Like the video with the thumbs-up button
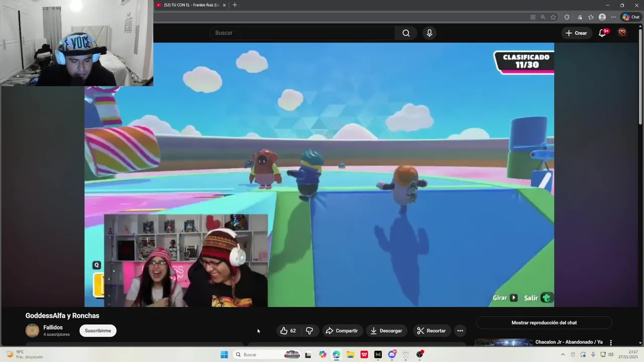This screenshot has height=362, width=644. (x=288, y=331)
